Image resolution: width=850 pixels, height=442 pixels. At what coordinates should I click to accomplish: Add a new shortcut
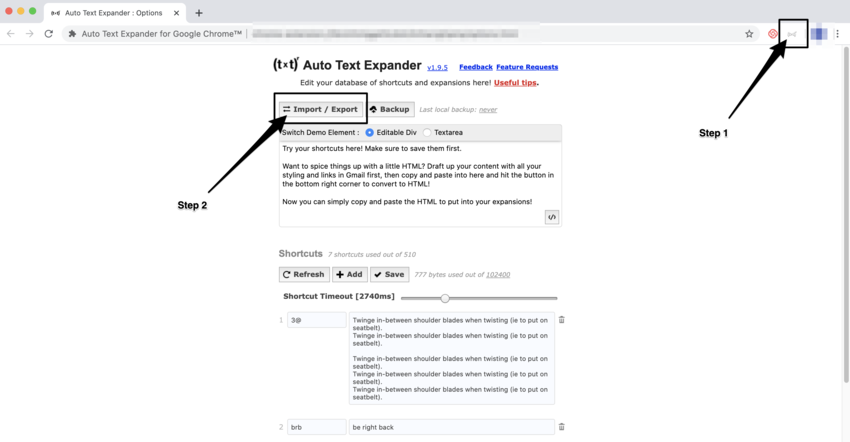click(349, 274)
